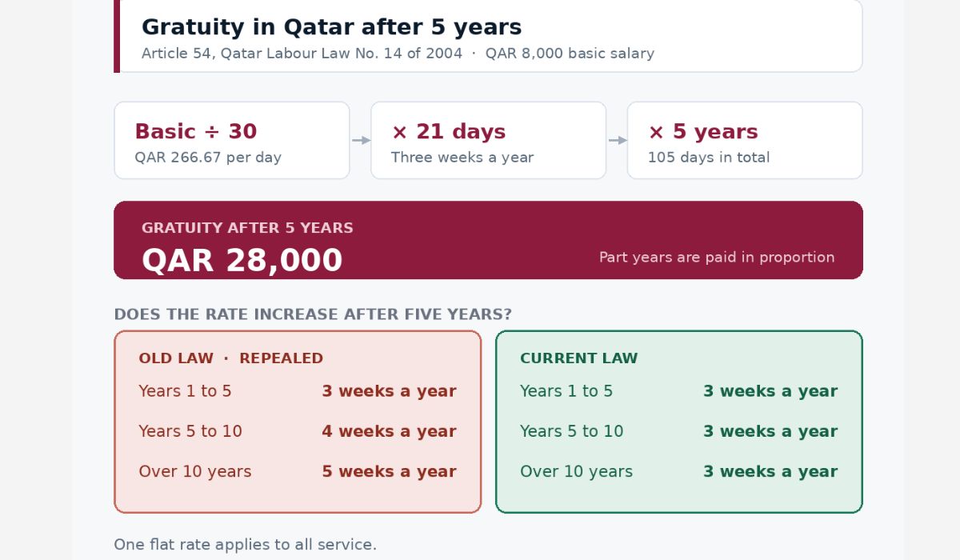
Task: Click One flat rate applies footer text
Action: pyautogui.click(x=245, y=545)
